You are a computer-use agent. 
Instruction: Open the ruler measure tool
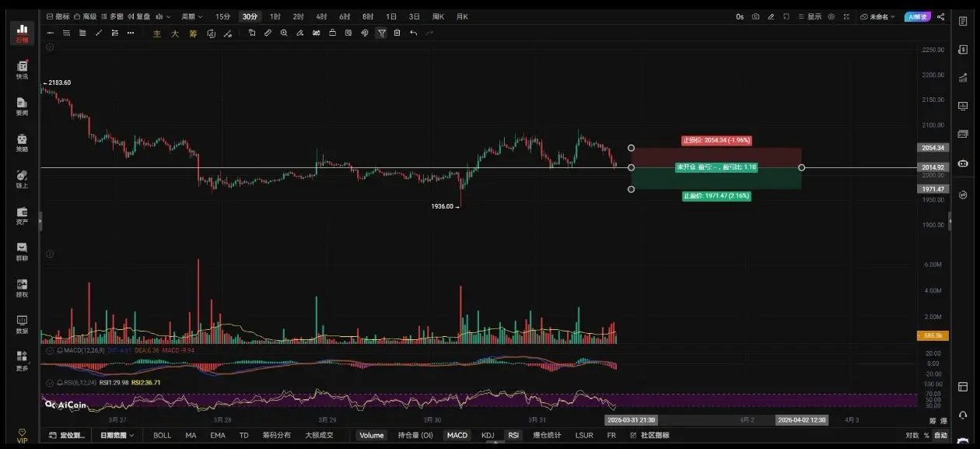268,33
